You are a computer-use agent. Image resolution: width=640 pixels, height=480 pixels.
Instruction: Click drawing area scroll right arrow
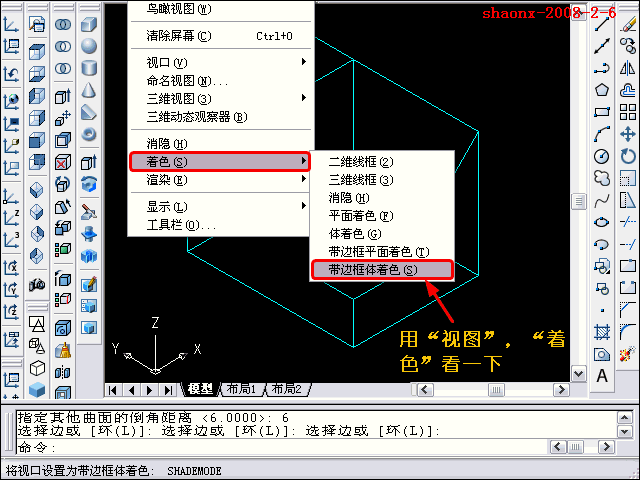click(561, 390)
